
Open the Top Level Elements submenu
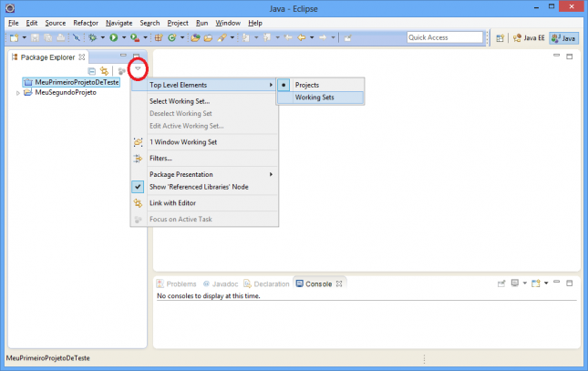coord(204,85)
